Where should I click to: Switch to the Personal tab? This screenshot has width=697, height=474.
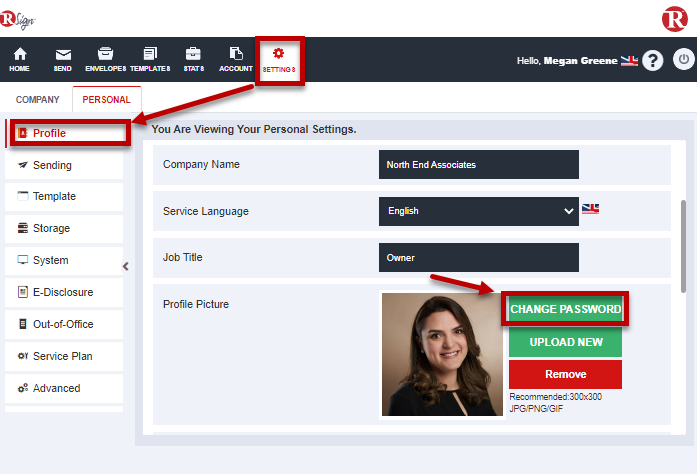click(107, 100)
